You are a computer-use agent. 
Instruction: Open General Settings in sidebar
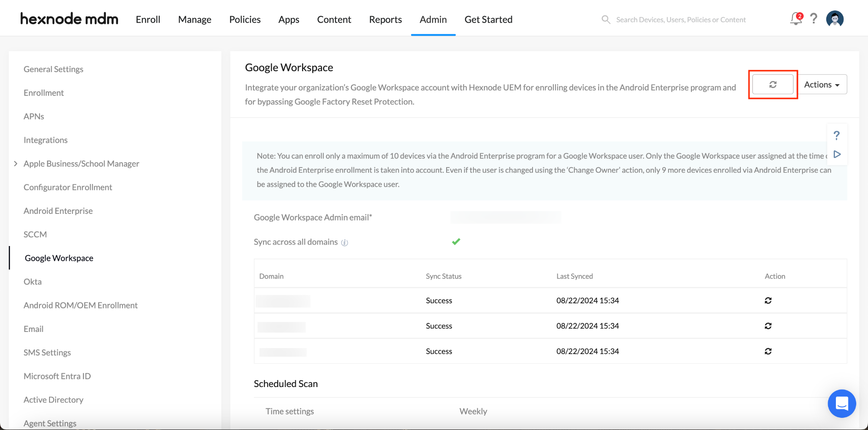pos(53,69)
